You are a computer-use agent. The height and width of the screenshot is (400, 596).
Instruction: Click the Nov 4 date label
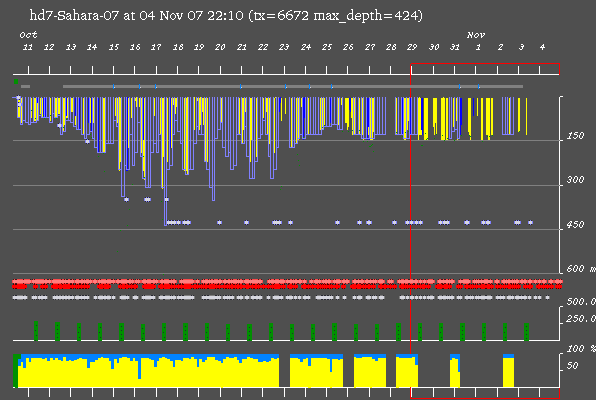tap(542, 47)
